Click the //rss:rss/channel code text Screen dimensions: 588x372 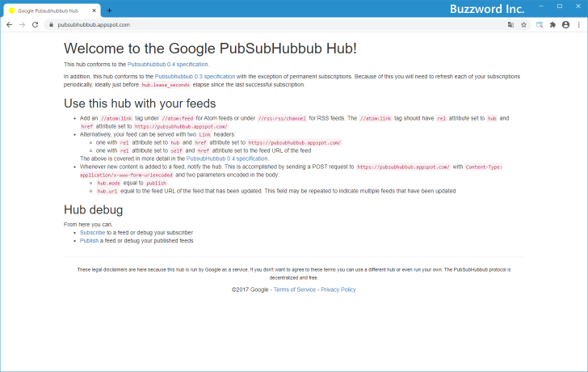tap(282, 119)
